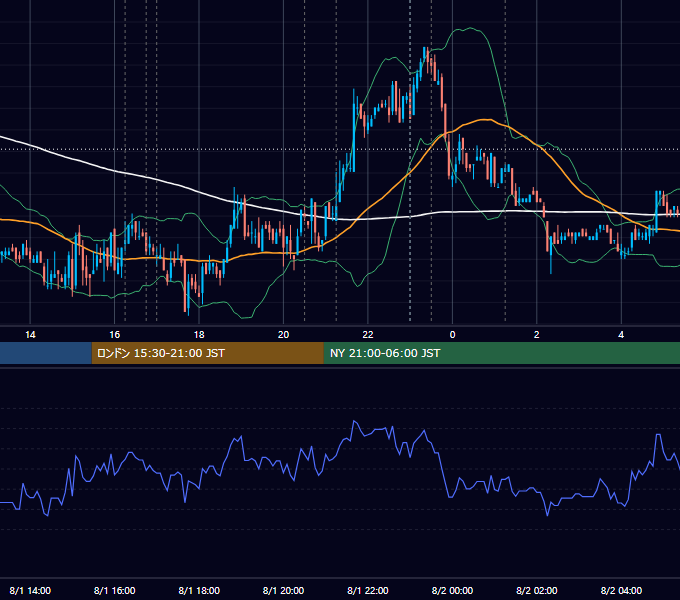This screenshot has height=600, width=680.
Task: Click hour label 16 on price axis
Action: coord(114,335)
